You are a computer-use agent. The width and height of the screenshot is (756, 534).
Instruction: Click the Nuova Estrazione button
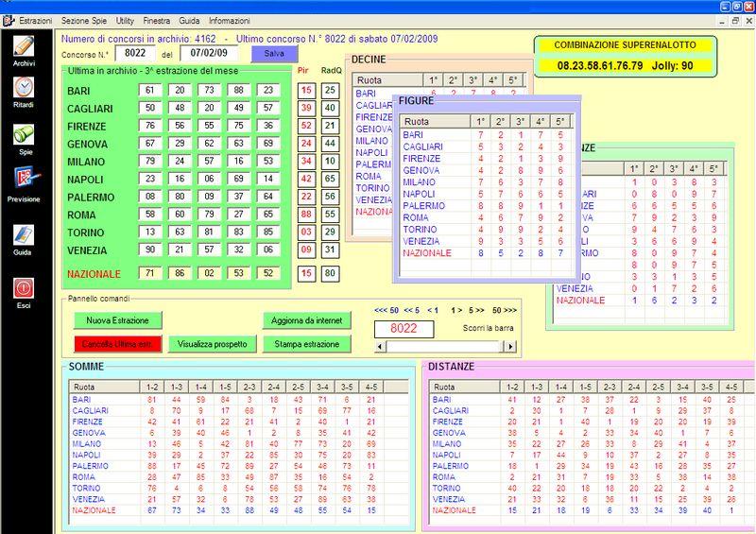click(x=117, y=320)
